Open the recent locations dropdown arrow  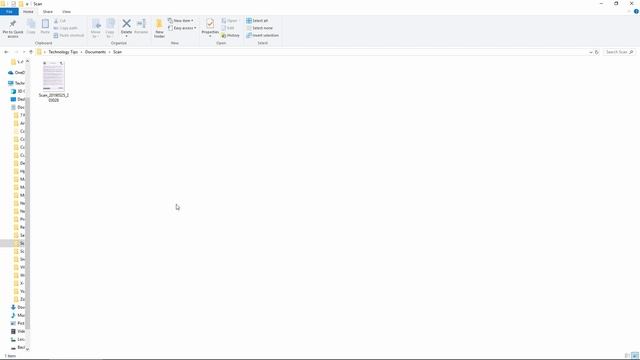24,52
